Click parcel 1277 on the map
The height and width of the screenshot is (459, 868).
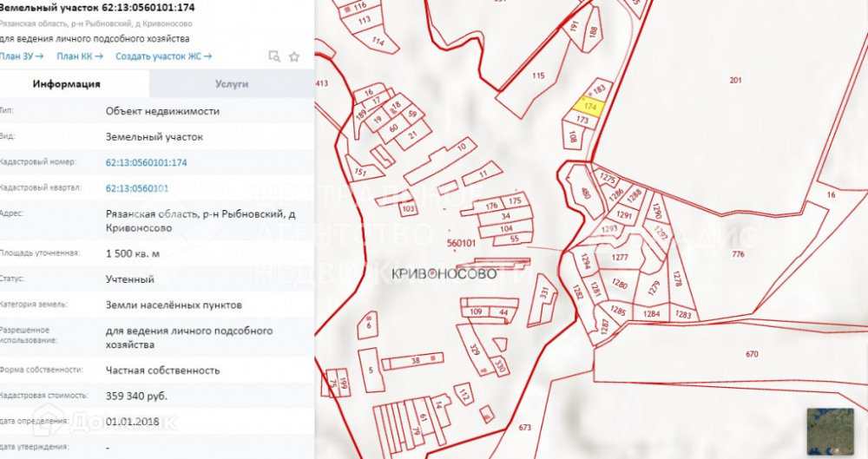(620, 257)
